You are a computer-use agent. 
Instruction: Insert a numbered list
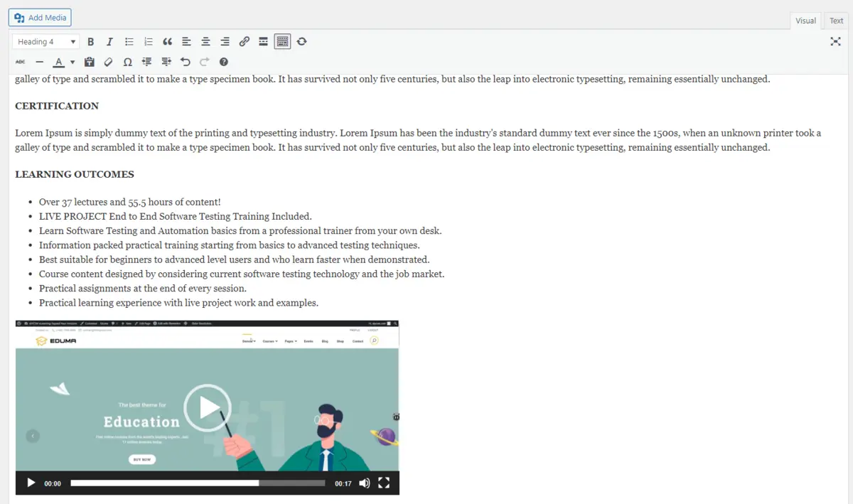(149, 42)
